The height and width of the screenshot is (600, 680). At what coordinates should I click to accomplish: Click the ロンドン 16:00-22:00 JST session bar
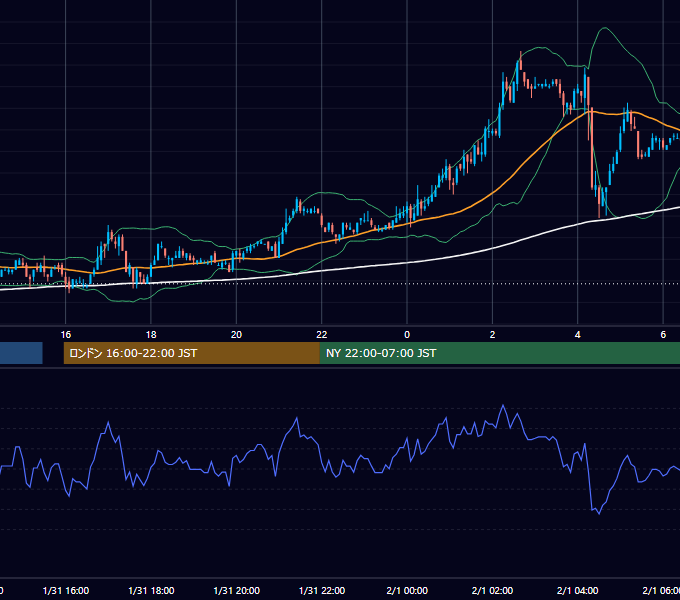click(192, 353)
